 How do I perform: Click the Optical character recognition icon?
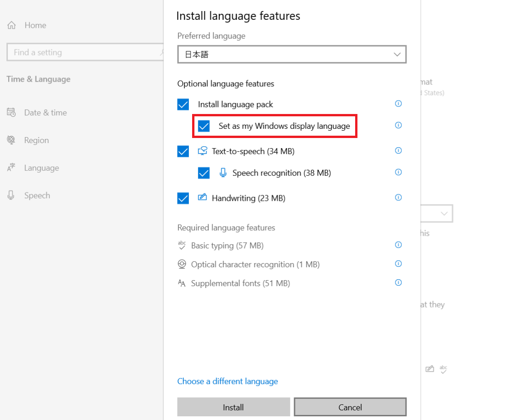182,264
